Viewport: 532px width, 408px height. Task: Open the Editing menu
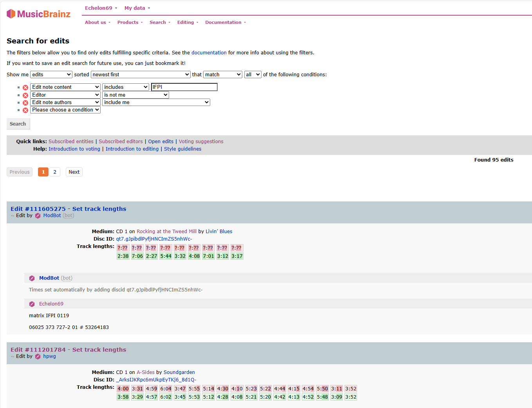click(x=188, y=22)
